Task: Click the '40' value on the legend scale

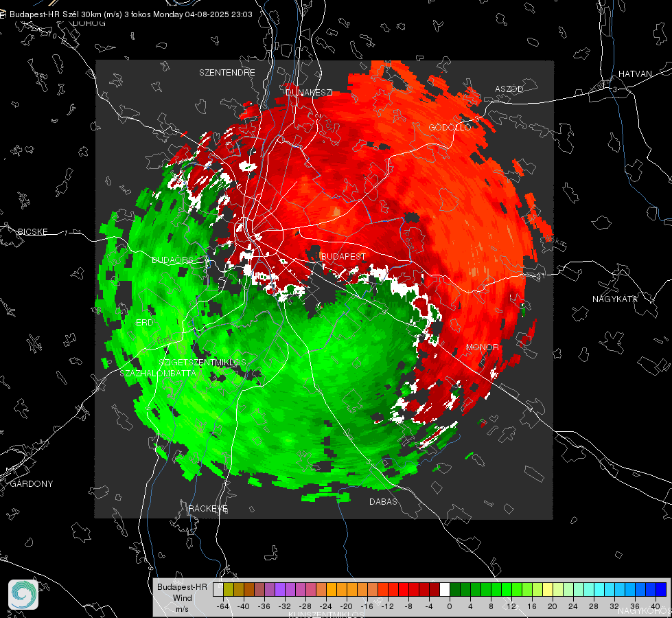Action: (x=656, y=606)
